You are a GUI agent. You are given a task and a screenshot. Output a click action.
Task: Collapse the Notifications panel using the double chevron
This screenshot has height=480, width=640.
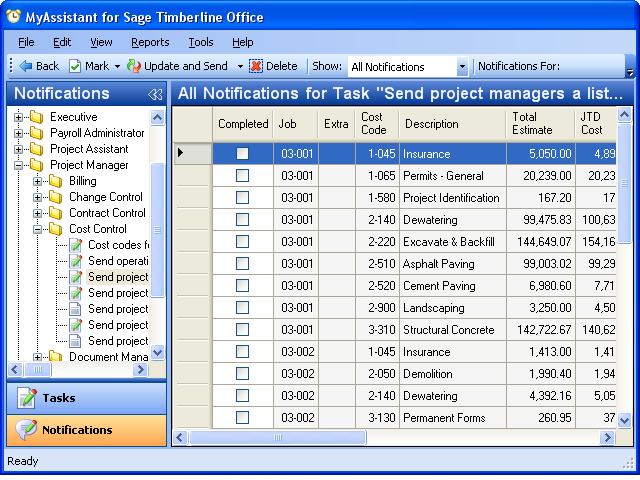click(155, 94)
